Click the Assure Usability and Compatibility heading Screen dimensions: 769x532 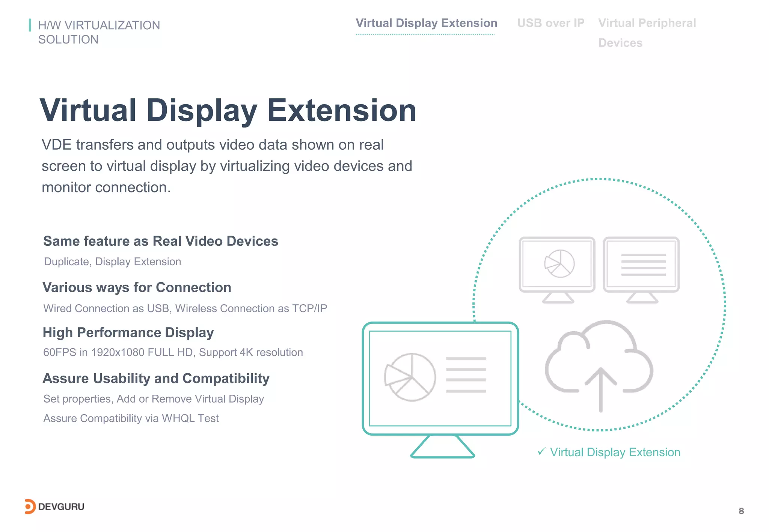pyautogui.click(x=156, y=378)
